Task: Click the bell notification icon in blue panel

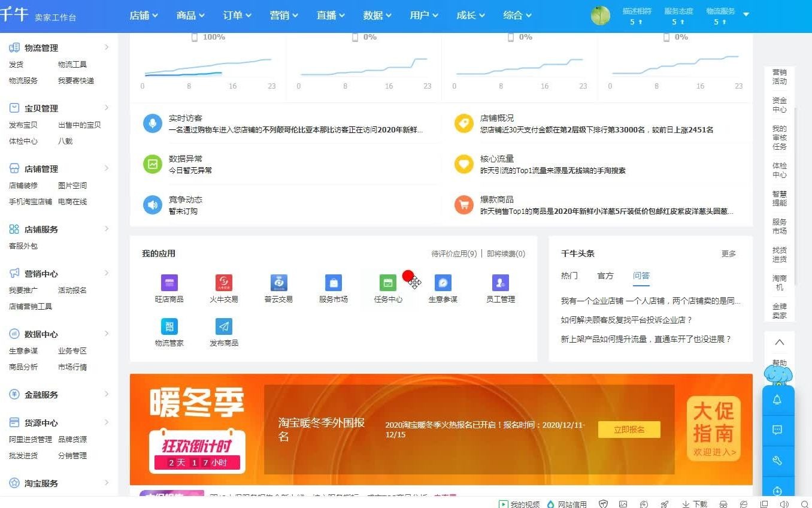Action: 777,400
